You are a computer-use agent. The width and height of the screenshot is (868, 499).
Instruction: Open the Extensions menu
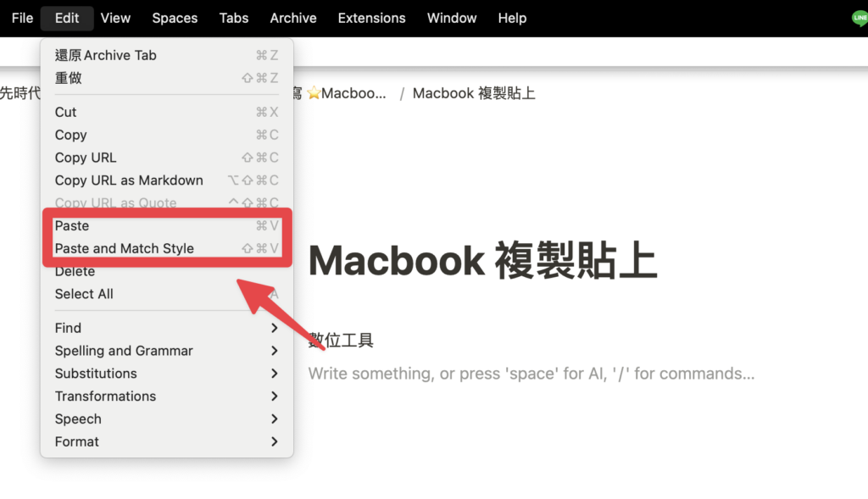tap(371, 19)
